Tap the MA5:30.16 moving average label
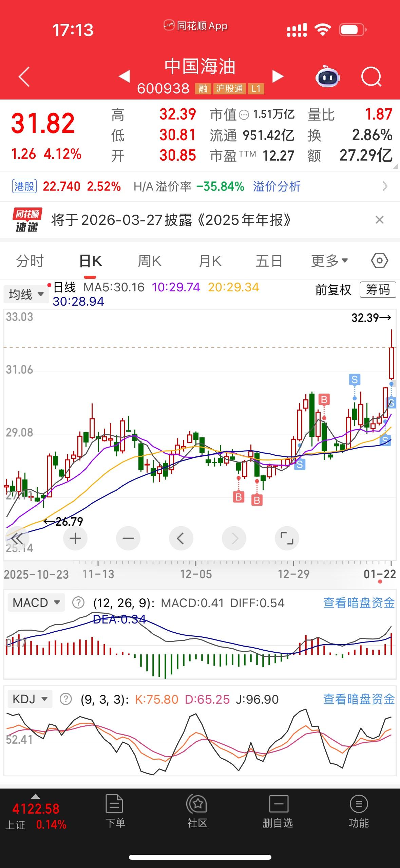Image resolution: width=400 pixels, height=868 pixels. (114, 287)
